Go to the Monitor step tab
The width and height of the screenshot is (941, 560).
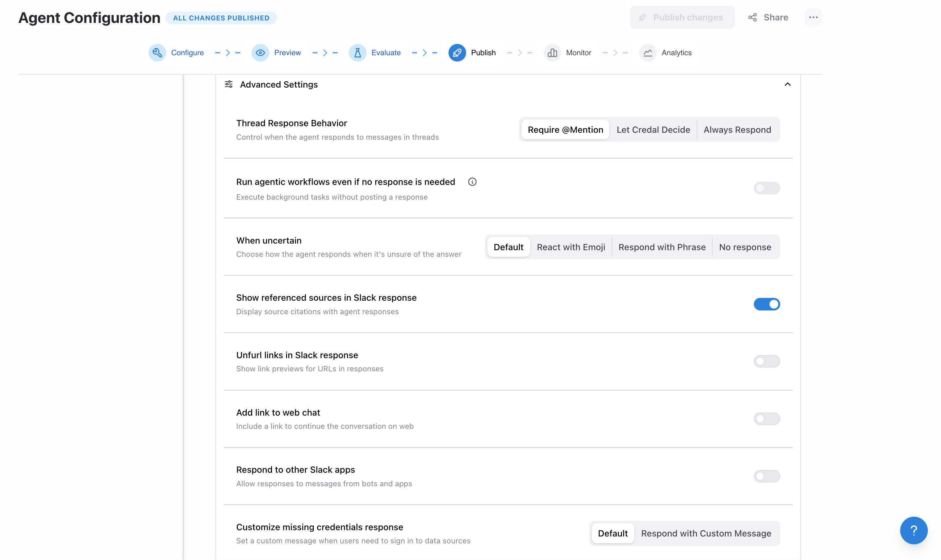pyautogui.click(x=578, y=53)
